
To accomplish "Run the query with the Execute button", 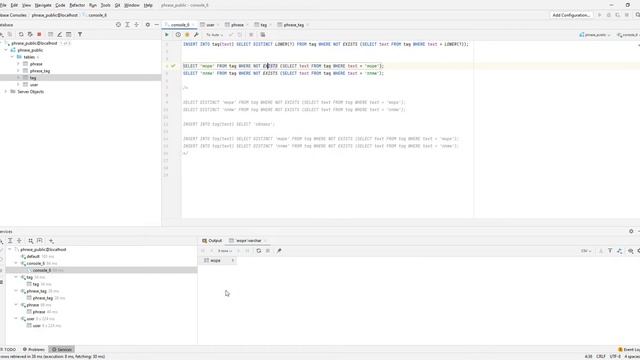I will [x=167, y=35].
